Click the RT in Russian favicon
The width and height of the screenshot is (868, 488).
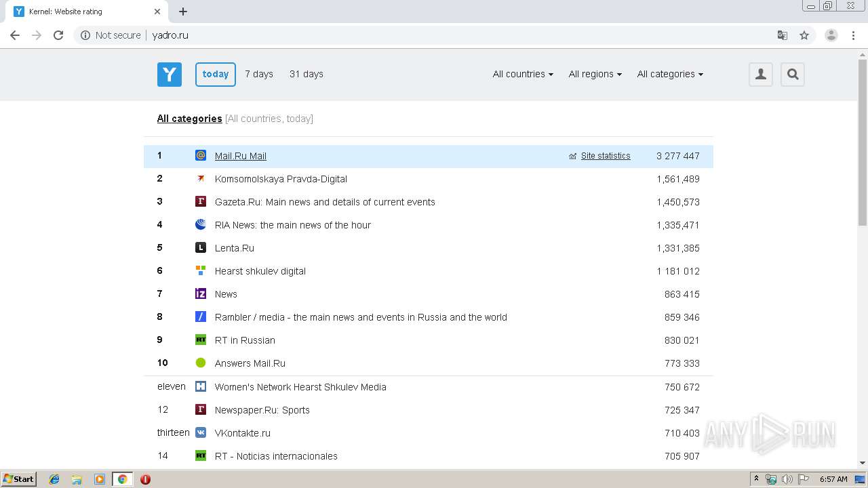point(201,340)
